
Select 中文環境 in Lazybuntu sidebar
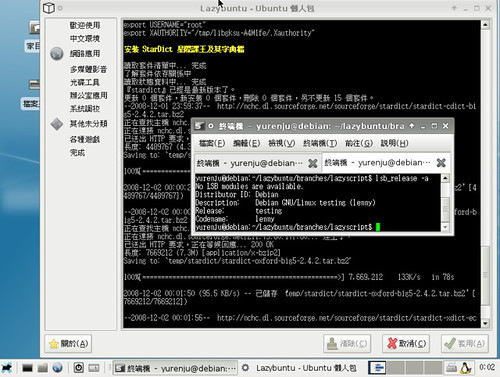(85, 39)
